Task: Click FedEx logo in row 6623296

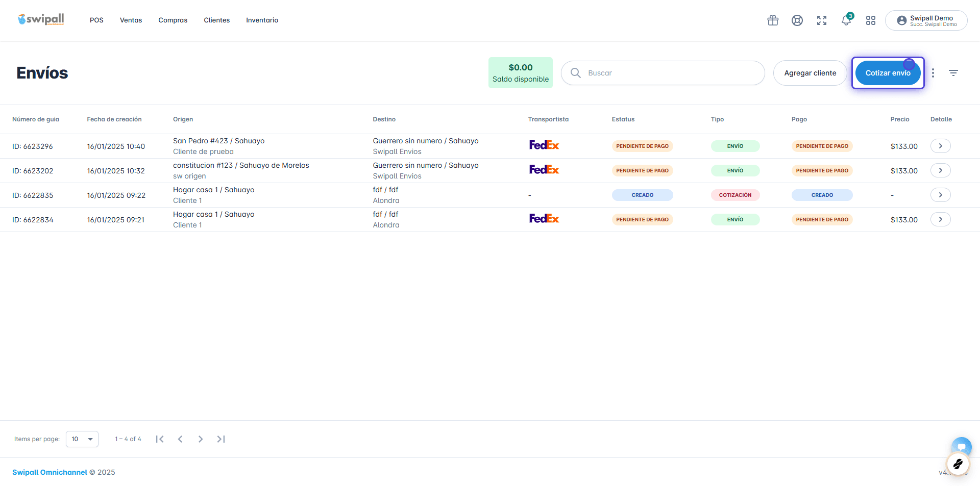Action: click(544, 145)
